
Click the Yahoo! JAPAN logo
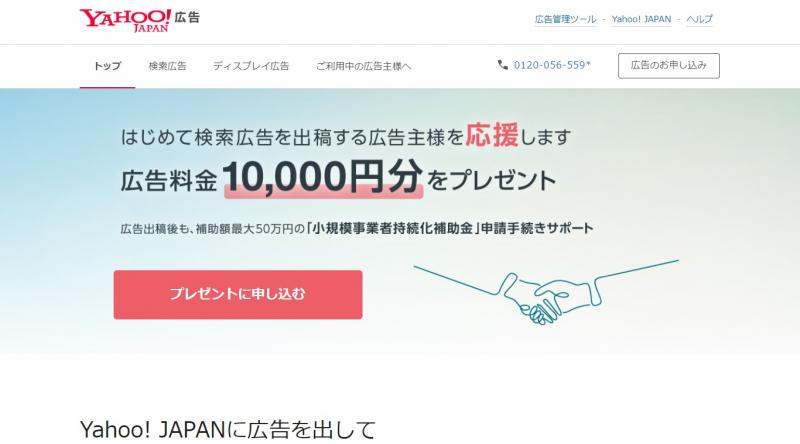click(x=126, y=20)
